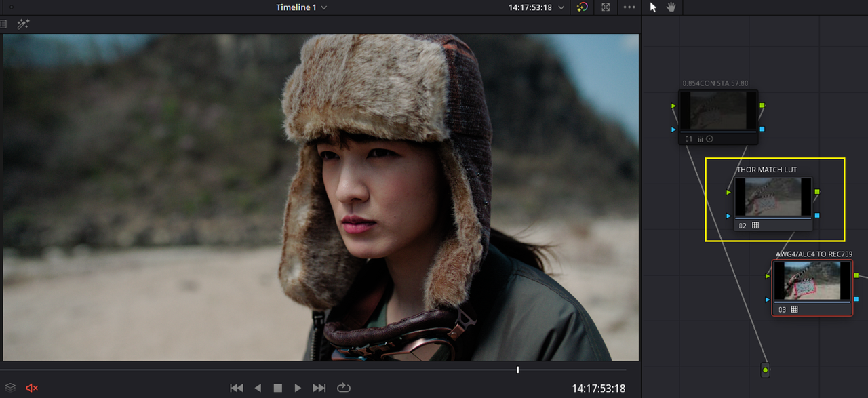
Task: Click the LUT grid icon on node 02
Action: click(755, 225)
